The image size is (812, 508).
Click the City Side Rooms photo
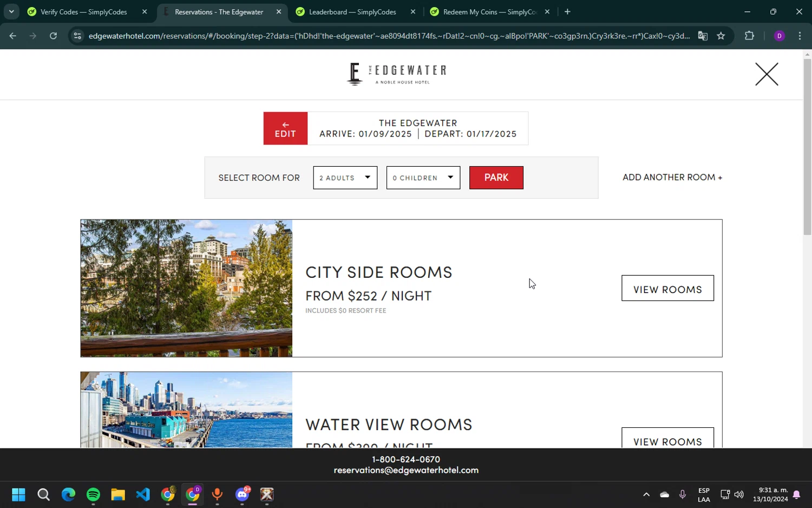coord(186,288)
